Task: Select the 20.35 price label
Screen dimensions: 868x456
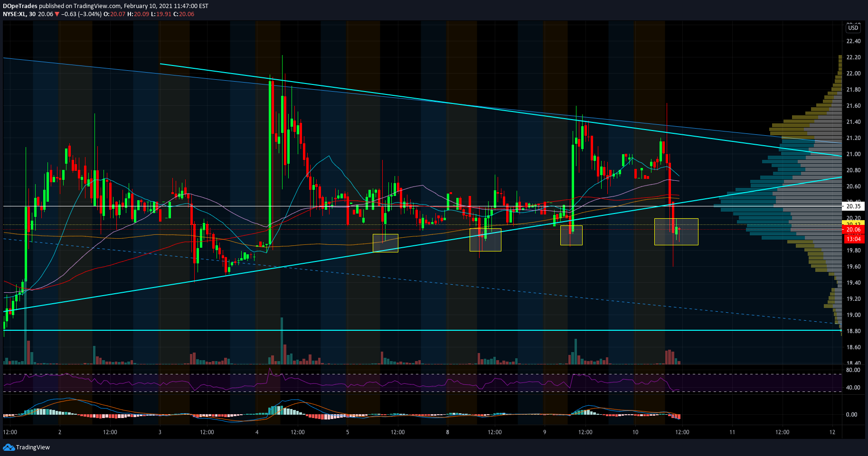Action: point(853,206)
